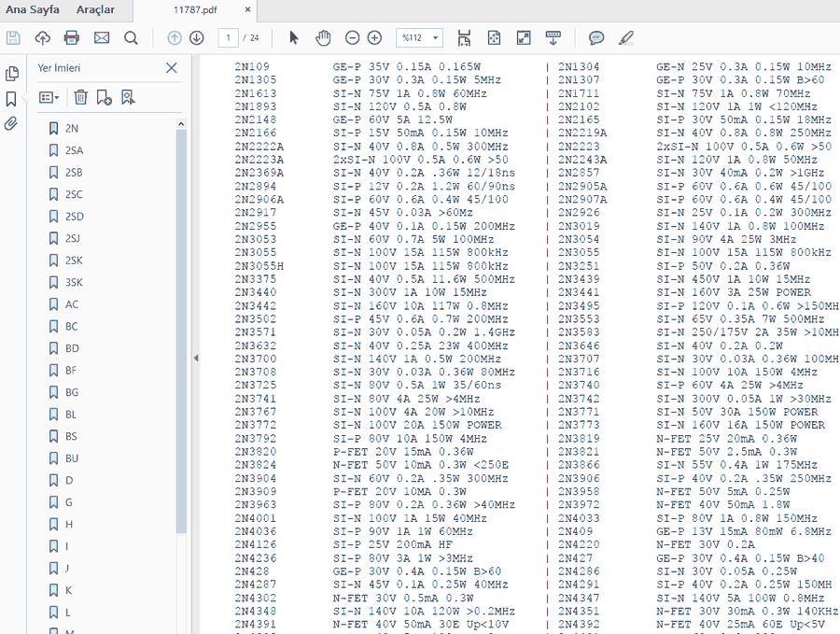This screenshot has height=634, width=840.
Task: Jump to 2SD bookmark
Action: [75, 217]
